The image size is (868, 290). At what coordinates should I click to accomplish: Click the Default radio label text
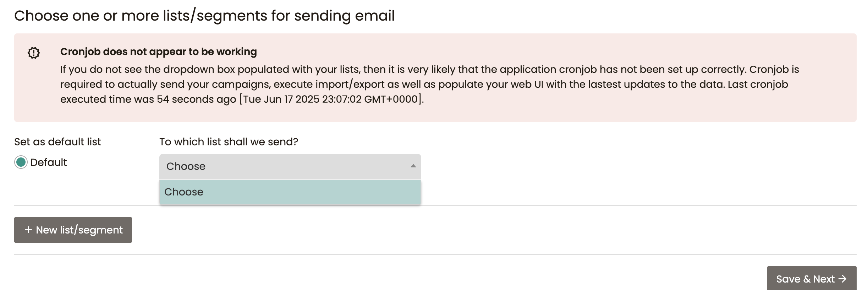pos(49,162)
